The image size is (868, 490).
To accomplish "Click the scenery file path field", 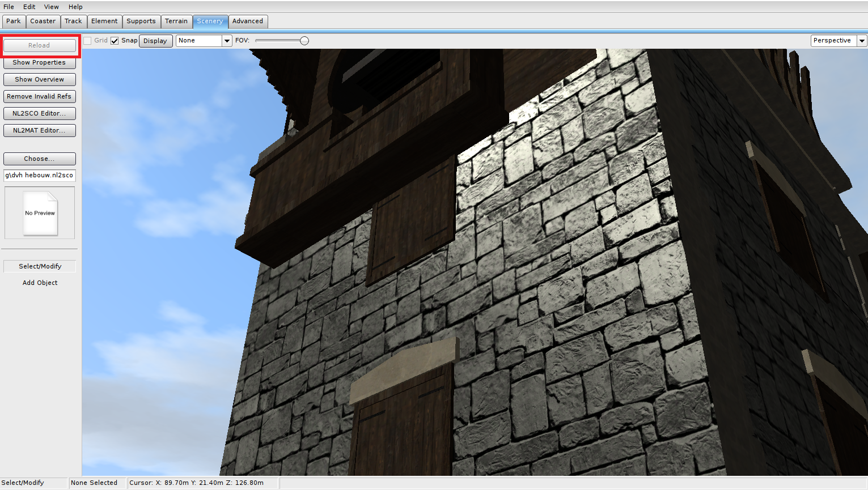I will point(39,176).
